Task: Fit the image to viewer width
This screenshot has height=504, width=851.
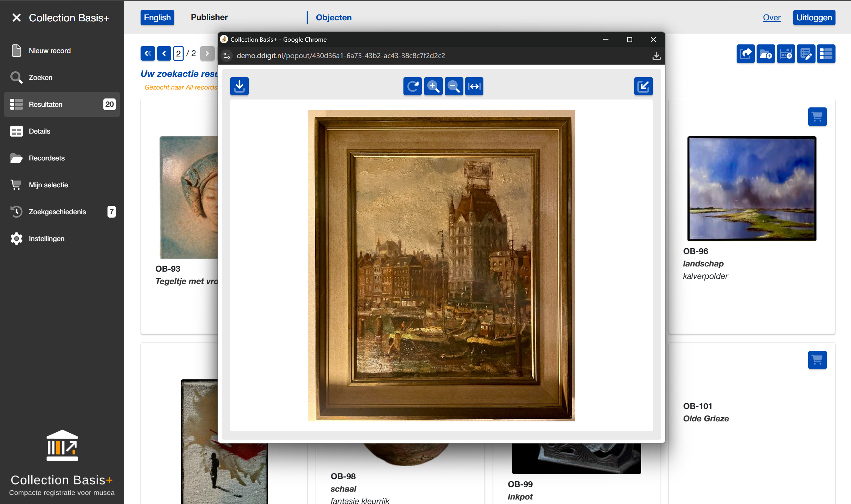Action: [x=474, y=86]
